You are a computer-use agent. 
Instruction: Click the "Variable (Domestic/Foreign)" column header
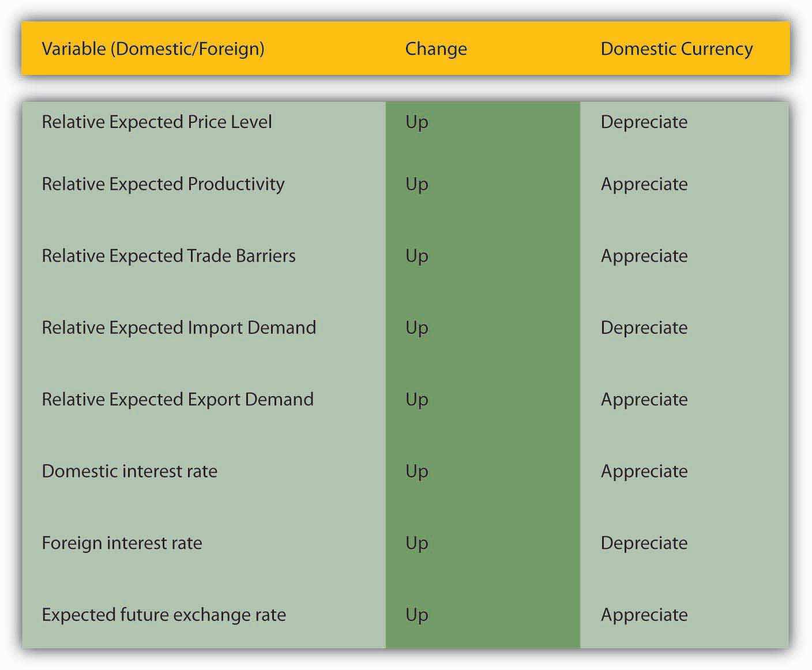tap(153, 49)
